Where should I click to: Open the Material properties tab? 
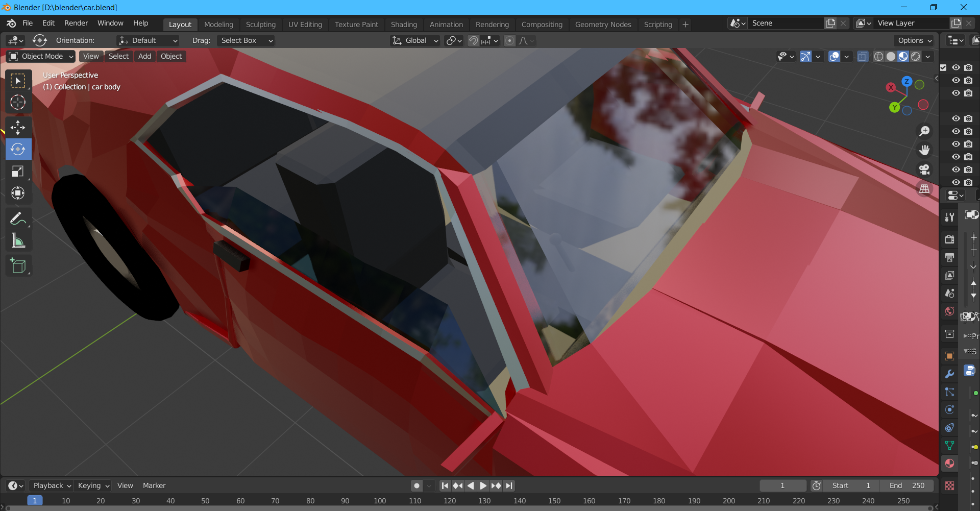pyautogui.click(x=949, y=464)
